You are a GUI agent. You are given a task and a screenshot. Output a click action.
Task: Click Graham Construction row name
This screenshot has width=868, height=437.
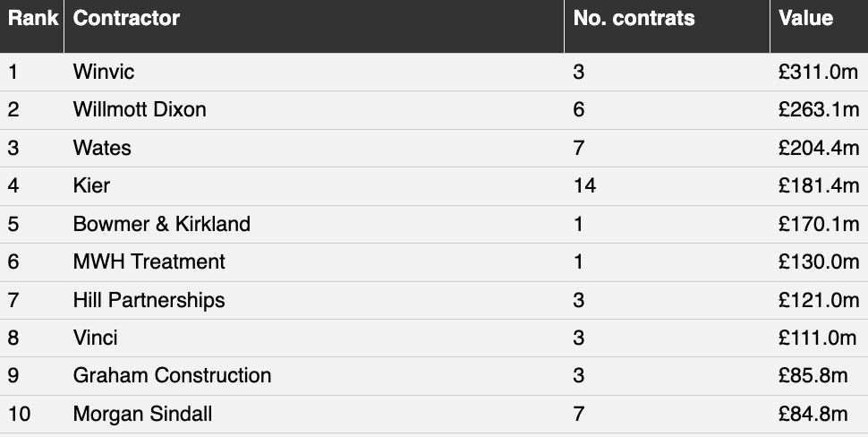click(x=172, y=375)
